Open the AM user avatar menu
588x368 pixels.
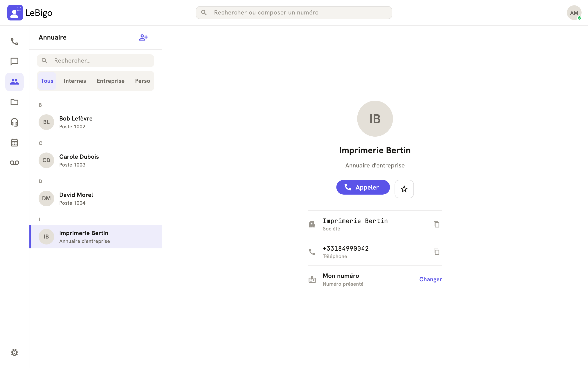[574, 13]
